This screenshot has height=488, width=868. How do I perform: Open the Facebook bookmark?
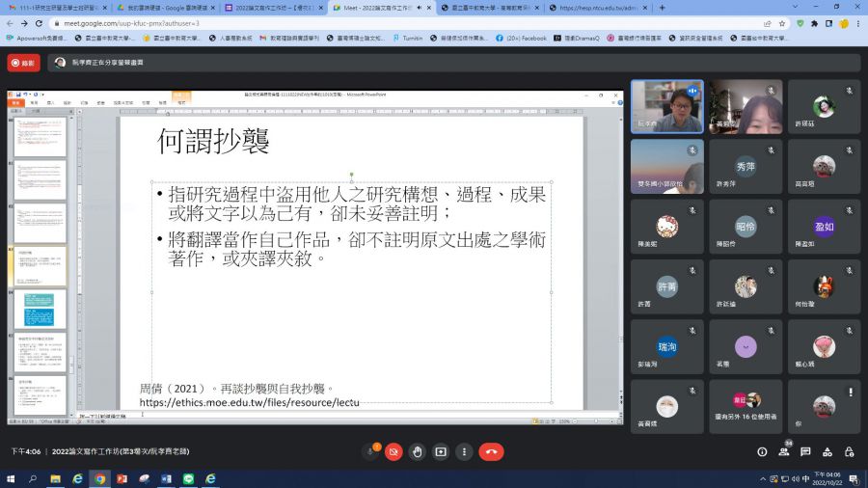click(x=521, y=39)
